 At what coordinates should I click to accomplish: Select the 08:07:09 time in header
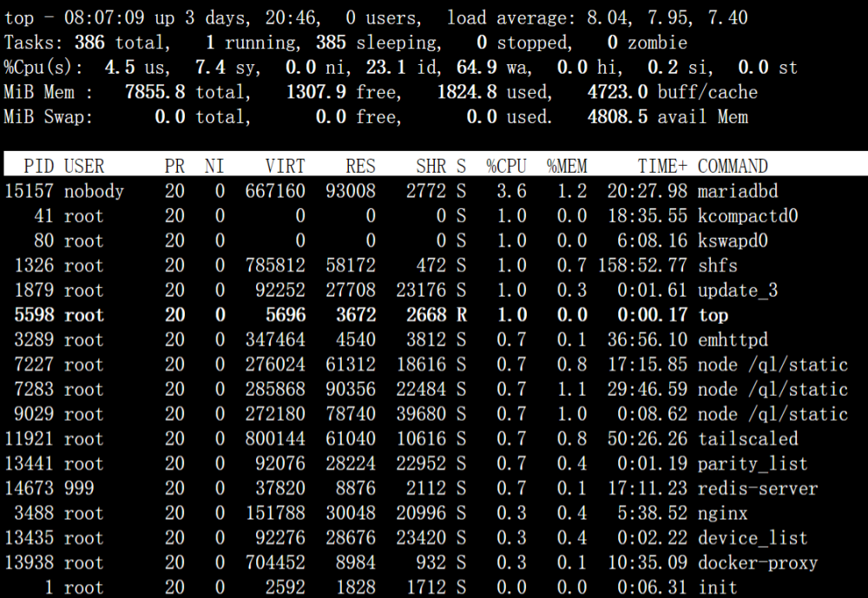pos(104,18)
